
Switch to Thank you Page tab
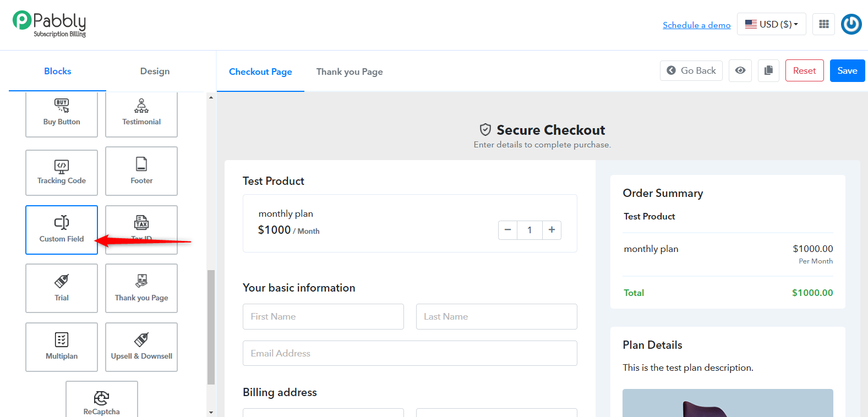coord(350,72)
